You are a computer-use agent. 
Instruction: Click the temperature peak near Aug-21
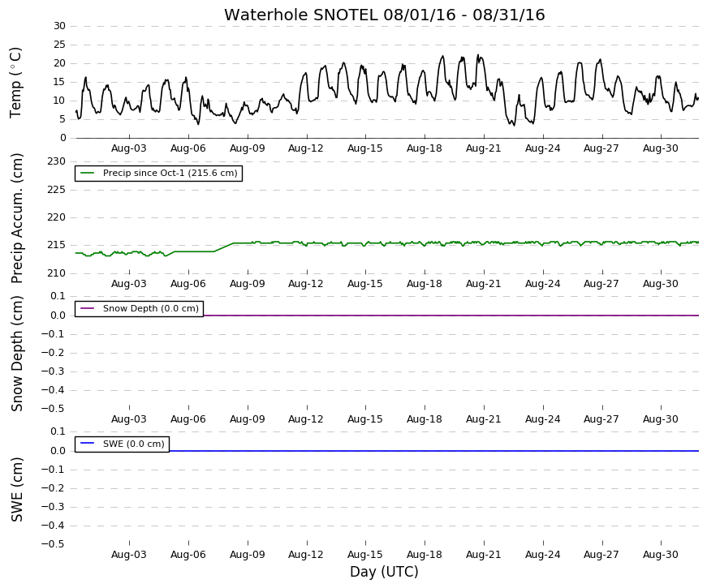(478, 56)
